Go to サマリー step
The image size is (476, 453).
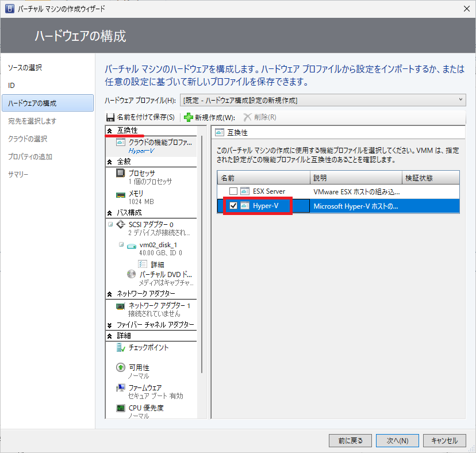tap(18, 174)
